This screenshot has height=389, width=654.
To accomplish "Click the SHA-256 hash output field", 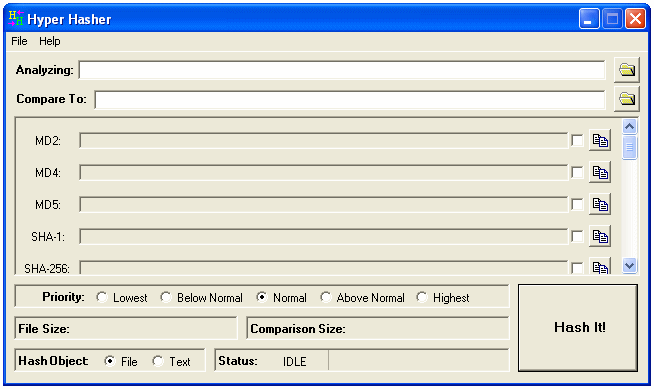I will 324,267.
